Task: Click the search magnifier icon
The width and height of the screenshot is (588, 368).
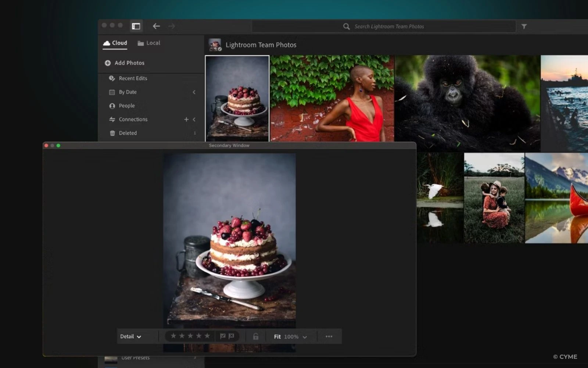Action: (x=346, y=26)
